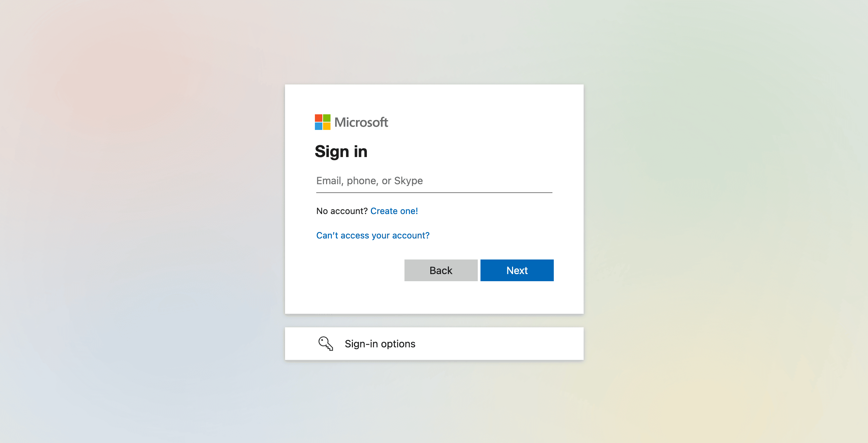This screenshot has height=443, width=868.
Task: Follow the Can't access your account? link
Action: (373, 235)
